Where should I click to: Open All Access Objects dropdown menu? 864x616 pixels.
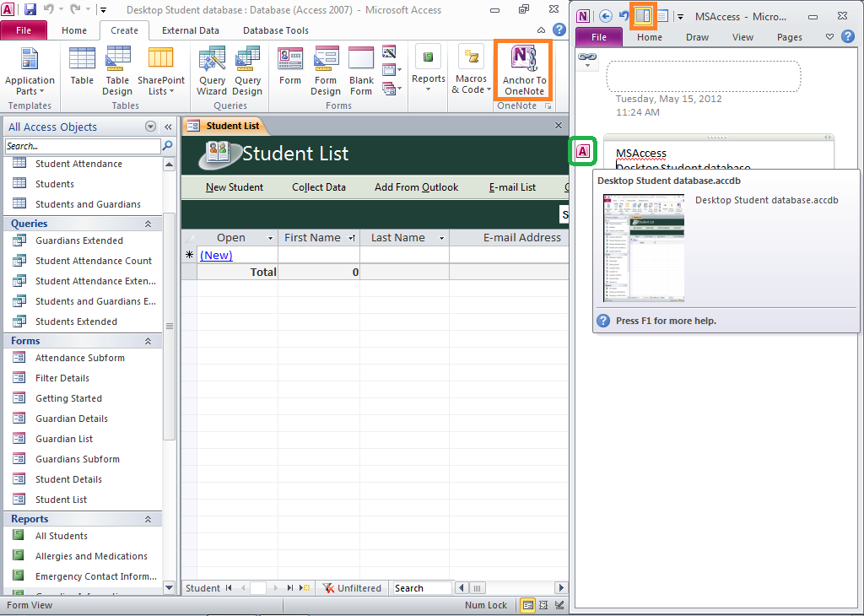pyautogui.click(x=150, y=127)
